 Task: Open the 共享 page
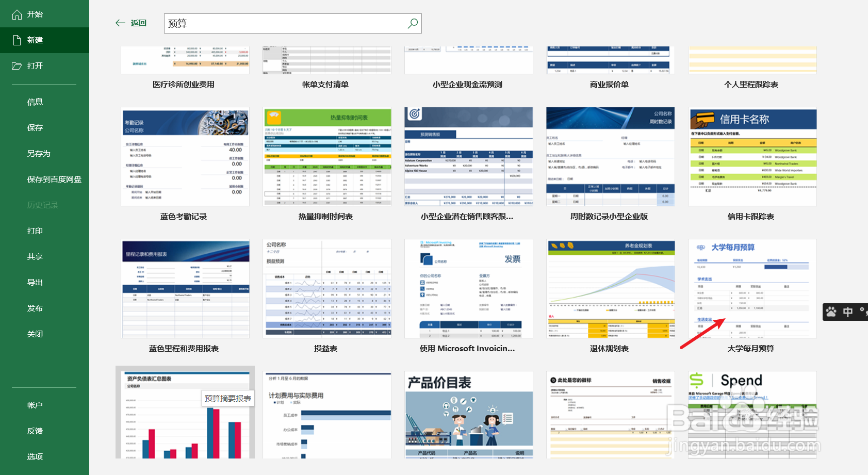coord(35,257)
